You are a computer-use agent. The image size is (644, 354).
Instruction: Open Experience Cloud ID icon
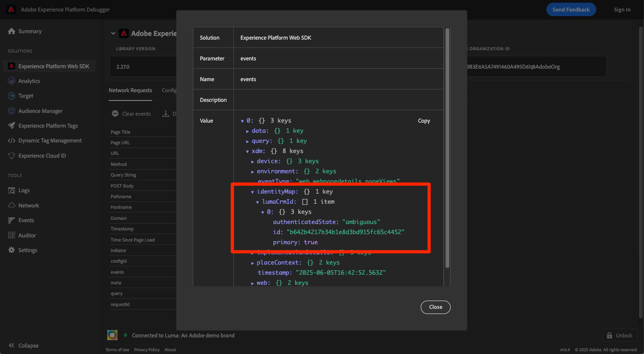tap(12, 156)
